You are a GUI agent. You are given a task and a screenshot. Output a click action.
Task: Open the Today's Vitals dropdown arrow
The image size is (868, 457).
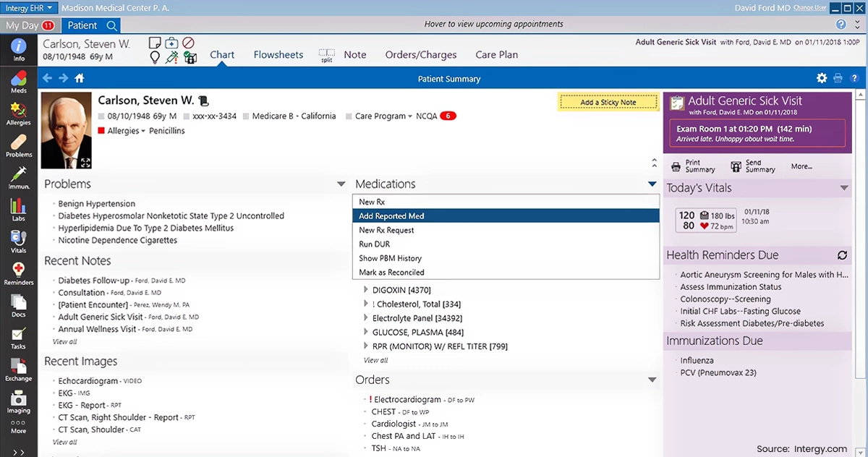point(844,188)
